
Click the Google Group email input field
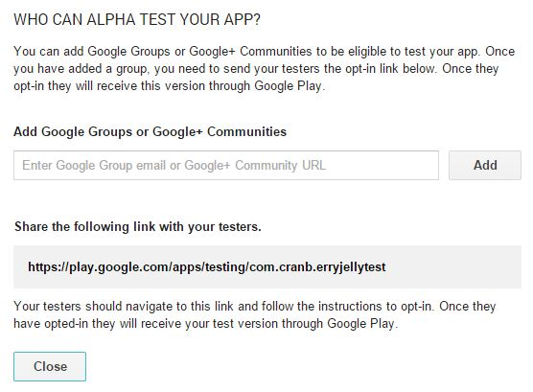[226, 165]
